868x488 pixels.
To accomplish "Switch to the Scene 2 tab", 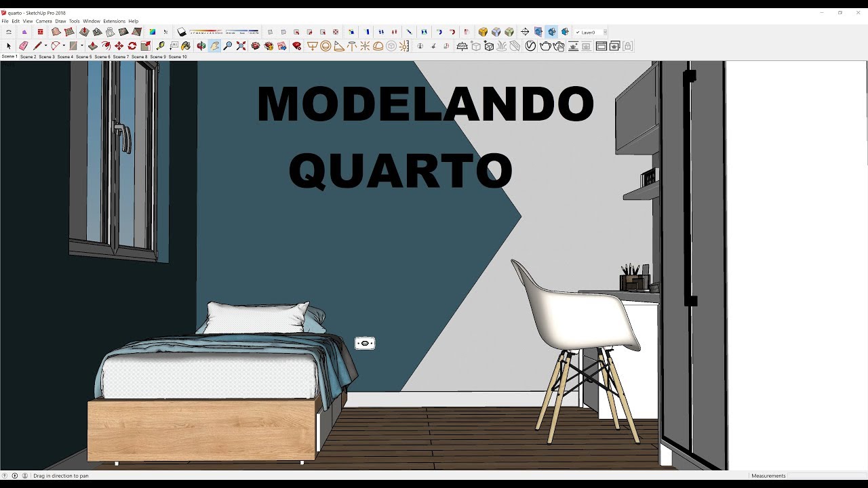I will point(28,57).
